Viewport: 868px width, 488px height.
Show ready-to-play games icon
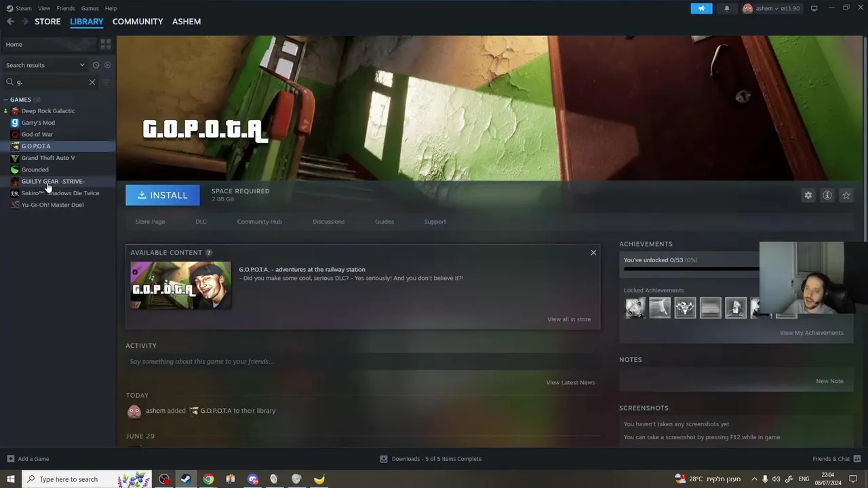[x=107, y=65]
